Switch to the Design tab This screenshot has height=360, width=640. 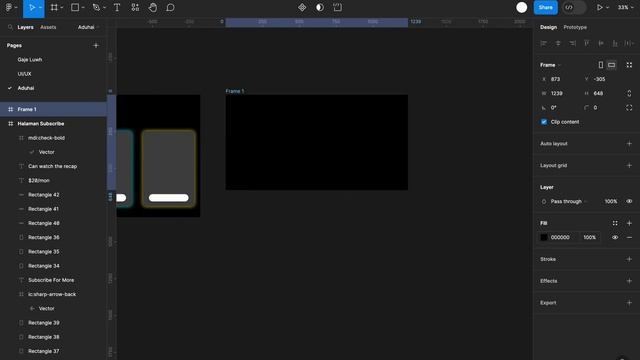[548, 27]
